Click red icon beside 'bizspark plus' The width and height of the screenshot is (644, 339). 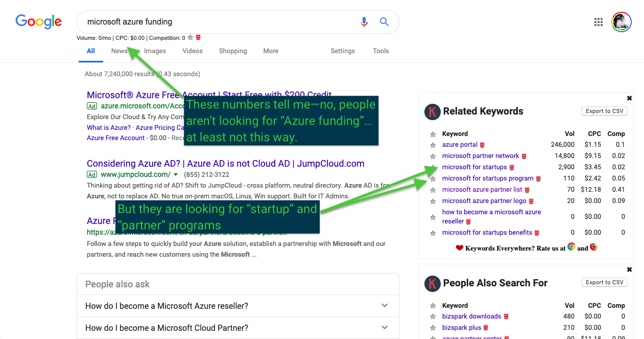coord(486,328)
